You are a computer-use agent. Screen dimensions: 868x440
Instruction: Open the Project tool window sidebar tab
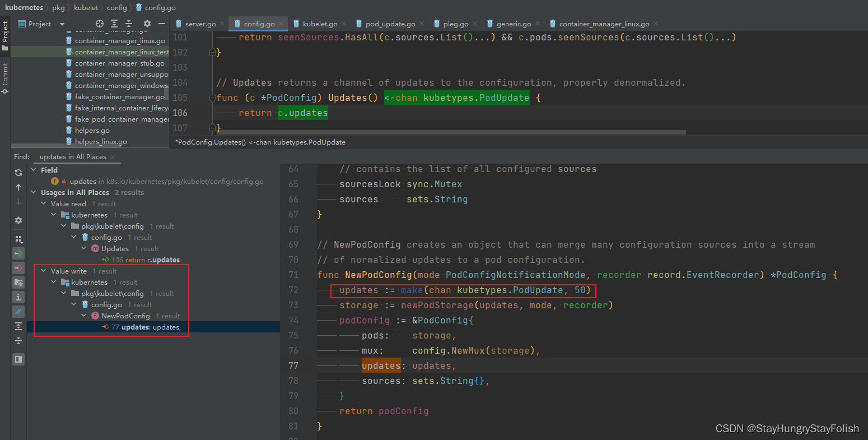pyautogui.click(x=5, y=35)
